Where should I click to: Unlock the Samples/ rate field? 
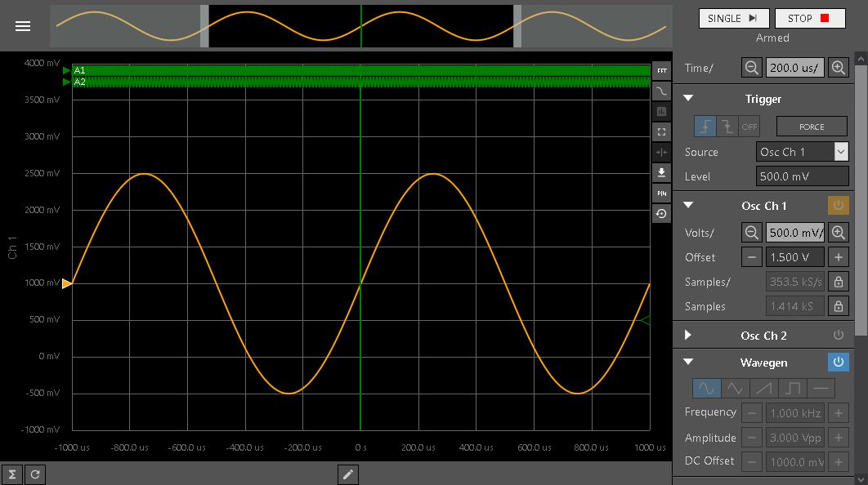pos(839,282)
